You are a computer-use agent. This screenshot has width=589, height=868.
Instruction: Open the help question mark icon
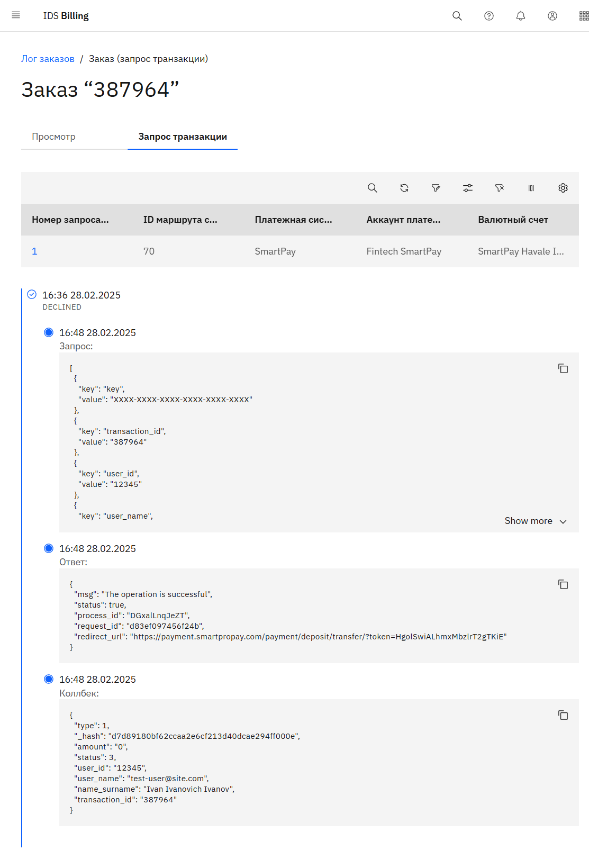coord(489,16)
